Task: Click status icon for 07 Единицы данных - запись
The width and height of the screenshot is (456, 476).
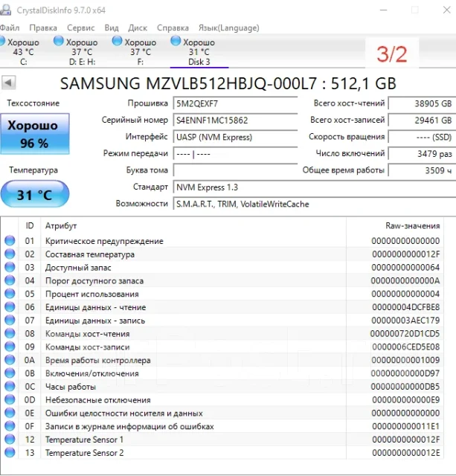Action: 10,321
